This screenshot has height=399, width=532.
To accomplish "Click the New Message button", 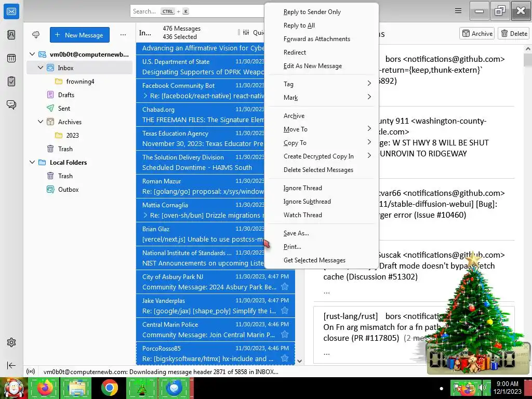I will coord(79,35).
